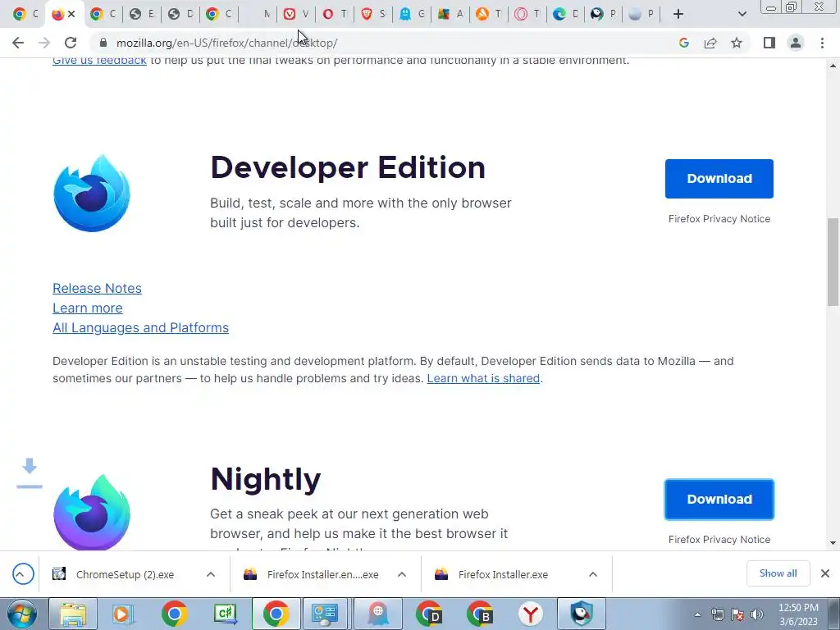This screenshot has height=630, width=840.
Task: Go back to the previous page
Action: click(18, 43)
